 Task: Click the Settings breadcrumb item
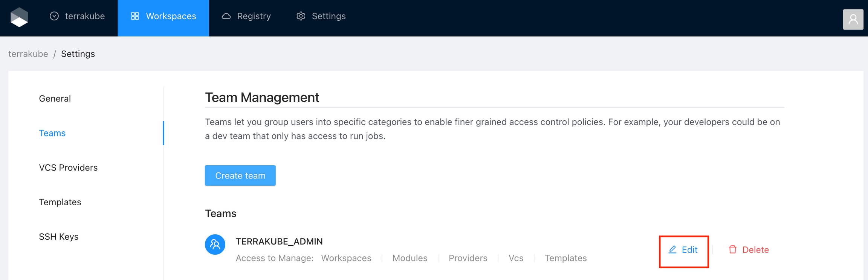[x=78, y=54]
